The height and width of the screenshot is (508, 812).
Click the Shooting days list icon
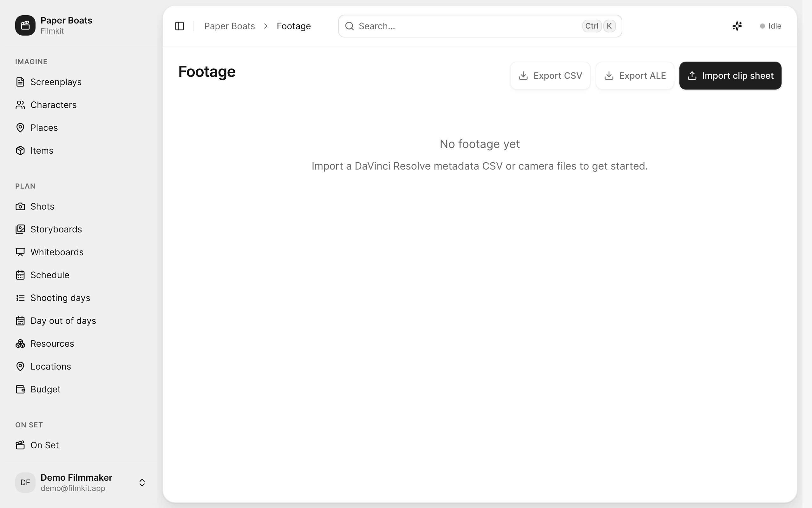coord(20,298)
